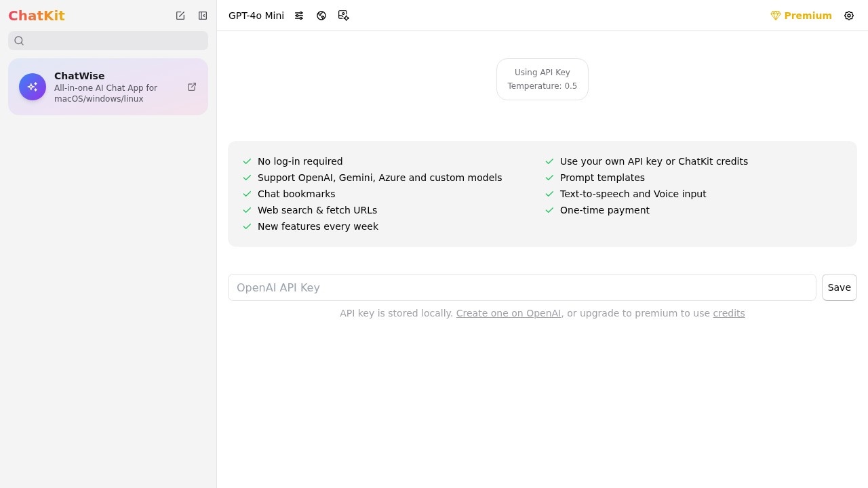Click checkmark beside 'No log-in required'
Image resolution: width=868 pixels, height=488 pixels.
247,161
